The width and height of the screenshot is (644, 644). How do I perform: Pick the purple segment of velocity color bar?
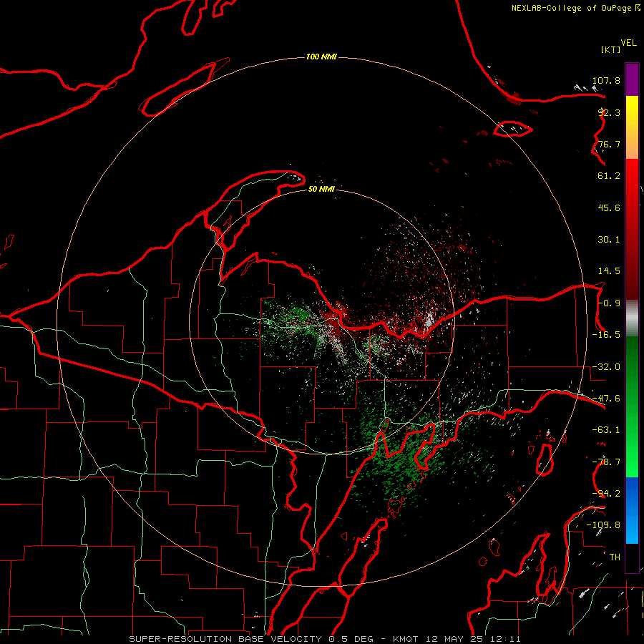click(x=632, y=79)
